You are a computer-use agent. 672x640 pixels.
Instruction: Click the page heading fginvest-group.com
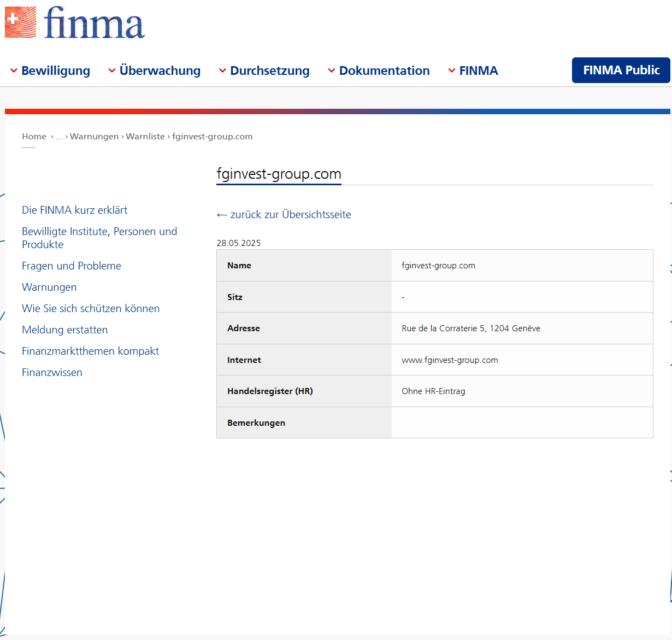coord(279,174)
